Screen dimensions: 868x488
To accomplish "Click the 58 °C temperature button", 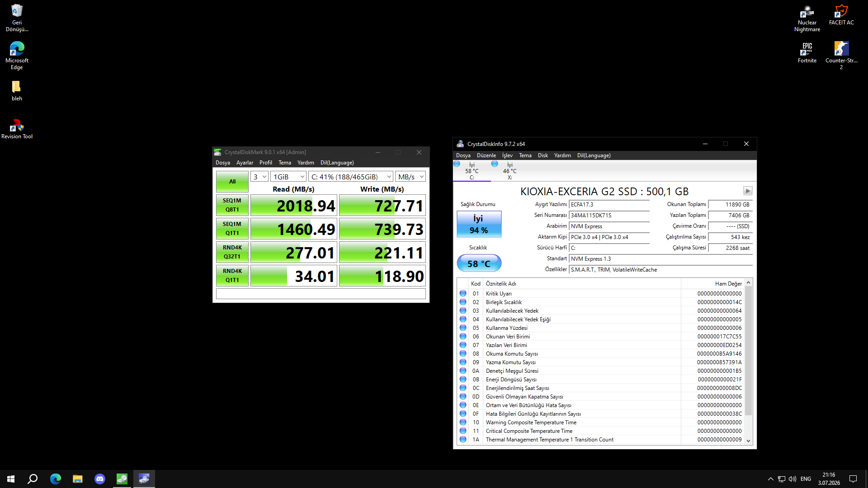I will tap(479, 263).
